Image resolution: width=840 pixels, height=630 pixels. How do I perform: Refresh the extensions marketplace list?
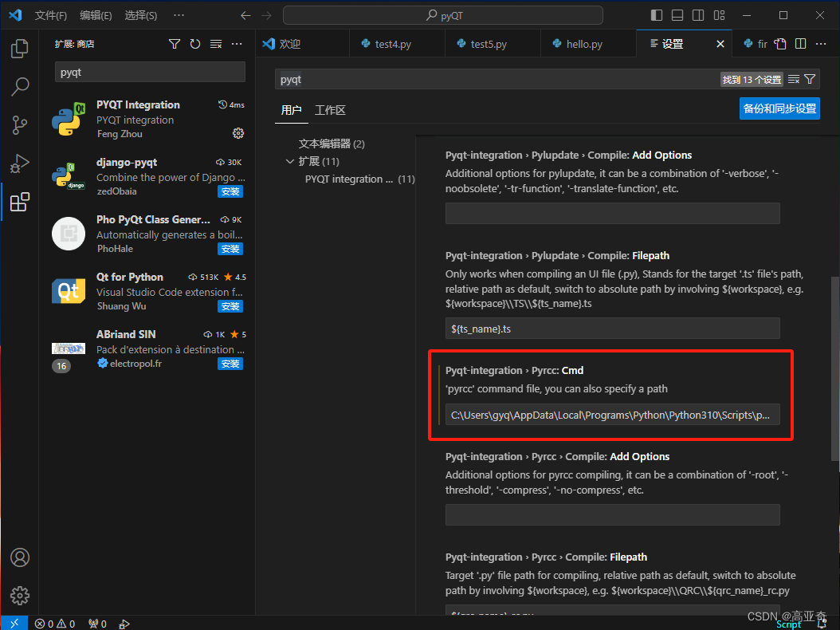(x=194, y=44)
